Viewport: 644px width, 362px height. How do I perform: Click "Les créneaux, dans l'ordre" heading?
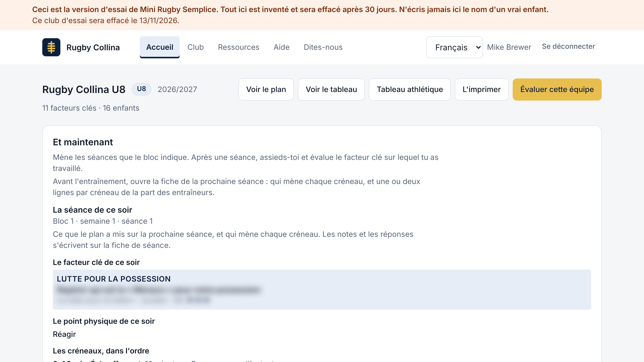(x=101, y=351)
